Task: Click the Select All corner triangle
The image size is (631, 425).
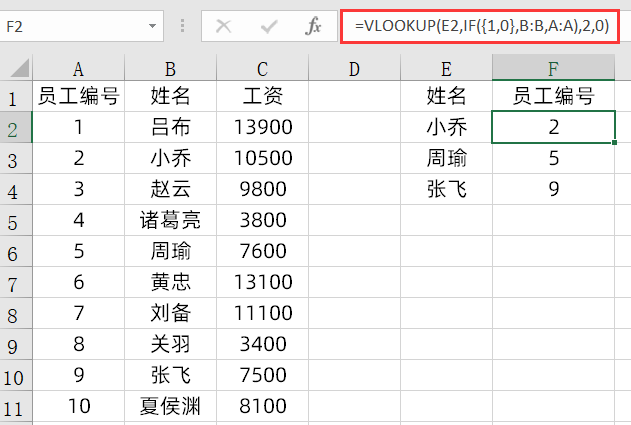Action: [20, 68]
